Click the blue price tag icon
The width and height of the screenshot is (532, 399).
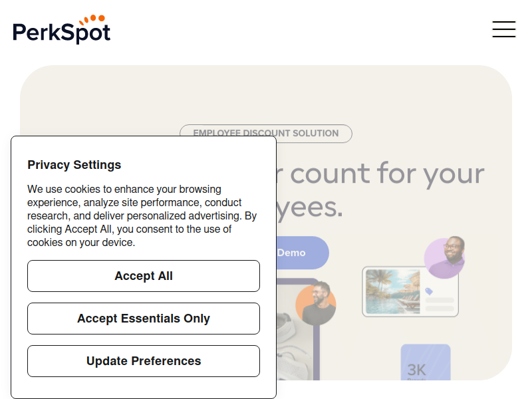pyautogui.click(x=429, y=291)
